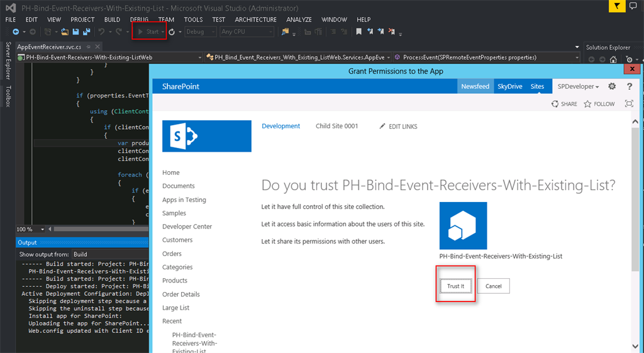This screenshot has height=353, width=644.
Task: Open the Start debug target dropdown arrow
Action: pyautogui.click(x=163, y=32)
